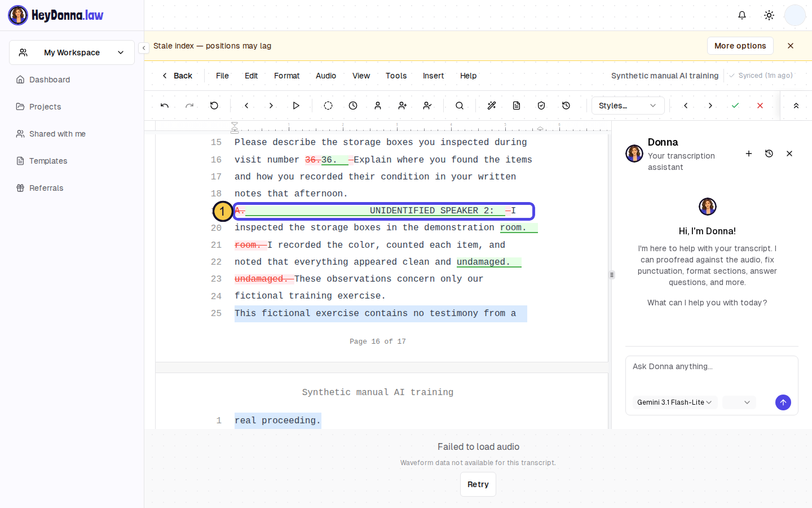Start a new Donna chat with plus
The width and height of the screenshot is (812, 508).
click(x=749, y=154)
